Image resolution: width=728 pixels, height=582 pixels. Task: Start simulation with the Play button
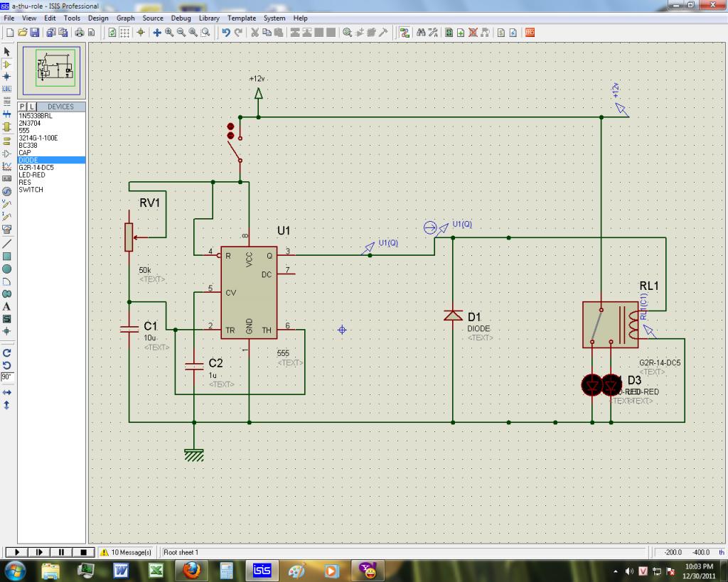(x=16, y=552)
